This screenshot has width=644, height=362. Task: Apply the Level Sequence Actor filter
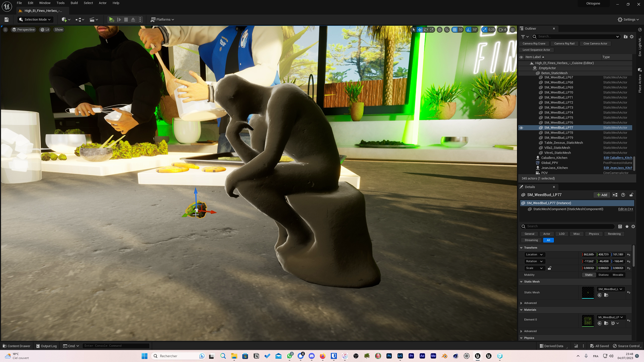tap(536, 50)
